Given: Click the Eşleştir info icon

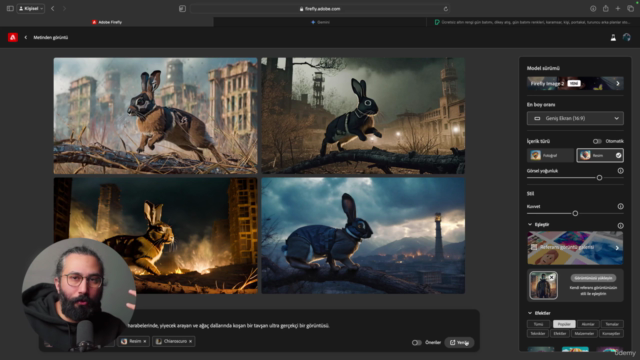Looking at the screenshot, I should [620, 226].
